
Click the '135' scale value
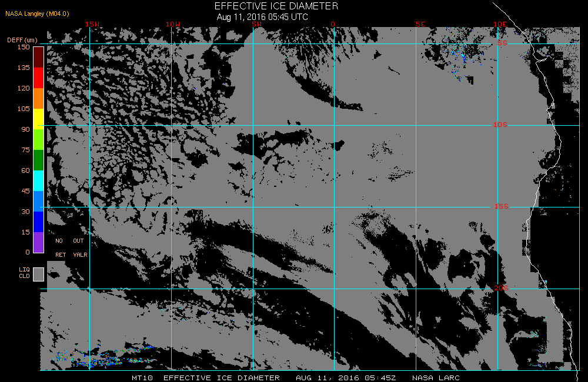click(x=24, y=68)
